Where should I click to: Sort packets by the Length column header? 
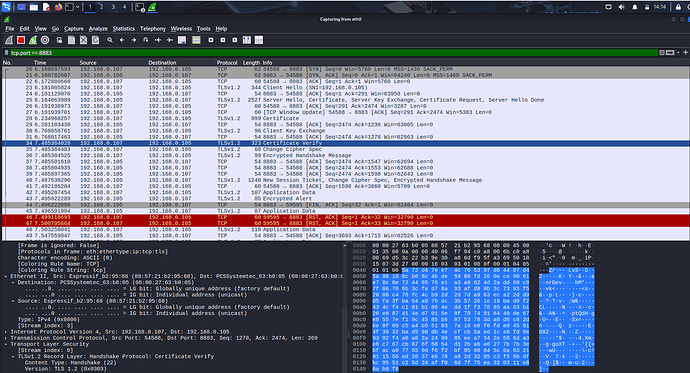tap(251, 62)
